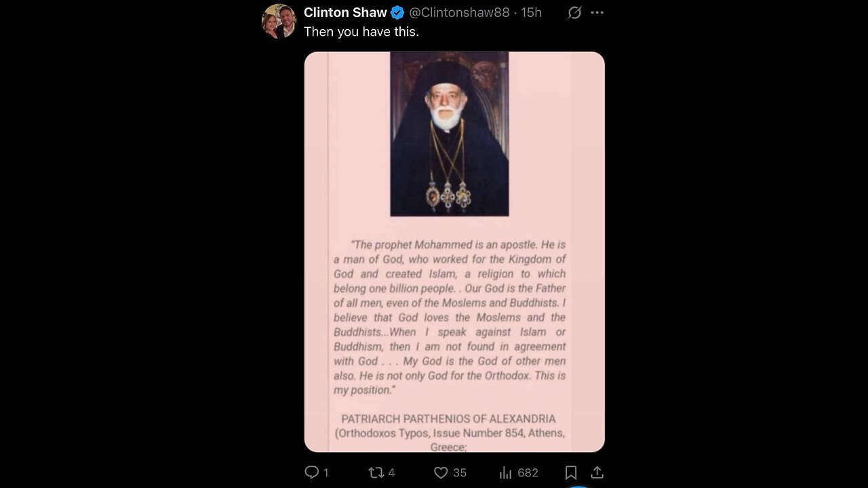Screen dimensions: 868x488
Task: Click the post text "Then you have this."
Action: coord(361,32)
